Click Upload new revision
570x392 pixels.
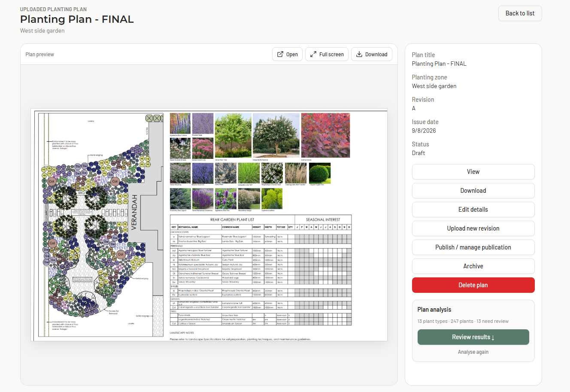pyautogui.click(x=473, y=228)
